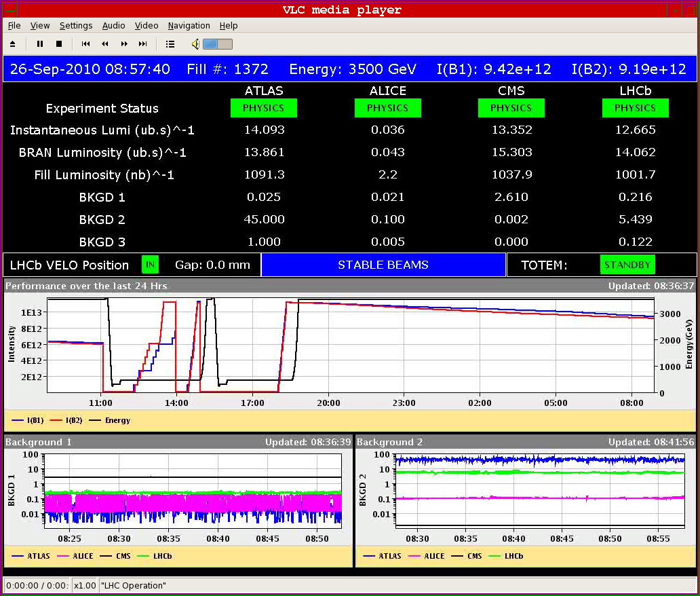Click the CMS BKGD 1 value 2.610

coord(511,197)
